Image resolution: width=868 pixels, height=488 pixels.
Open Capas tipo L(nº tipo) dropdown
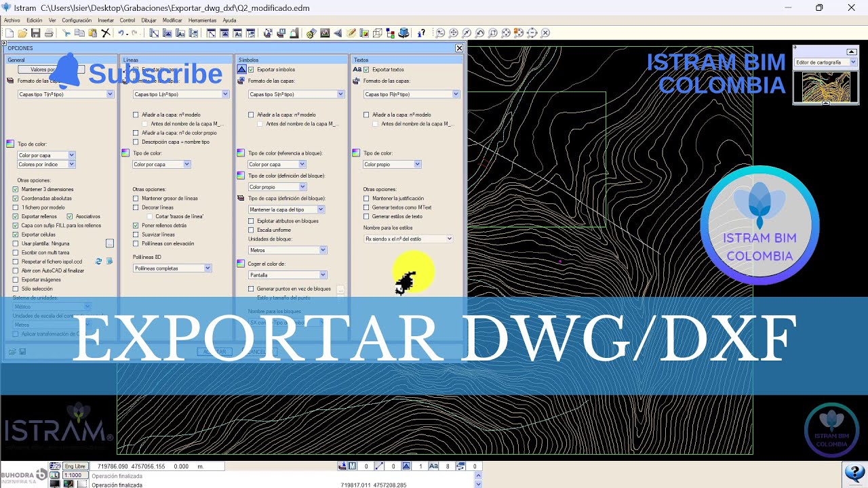pyautogui.click(x=181, y=94)
